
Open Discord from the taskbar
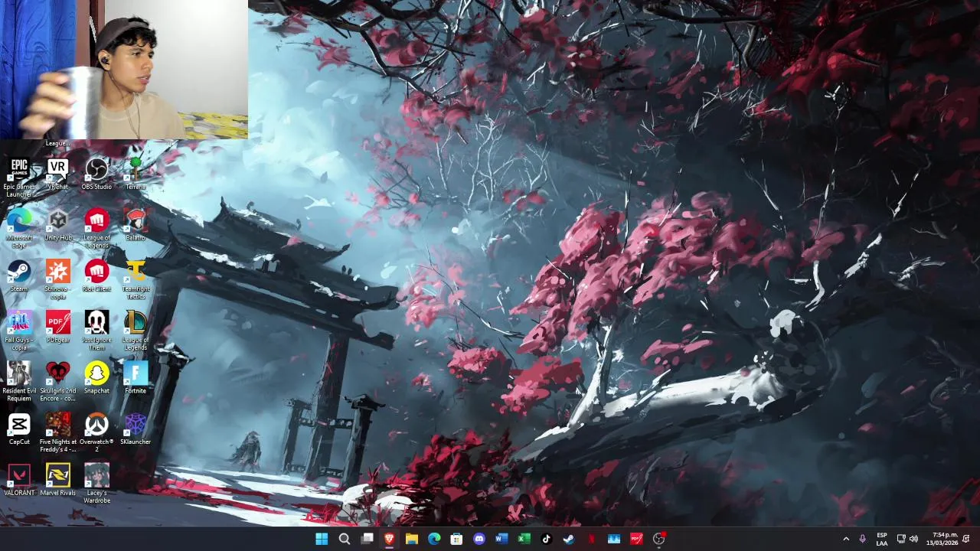tap(479, 539)
